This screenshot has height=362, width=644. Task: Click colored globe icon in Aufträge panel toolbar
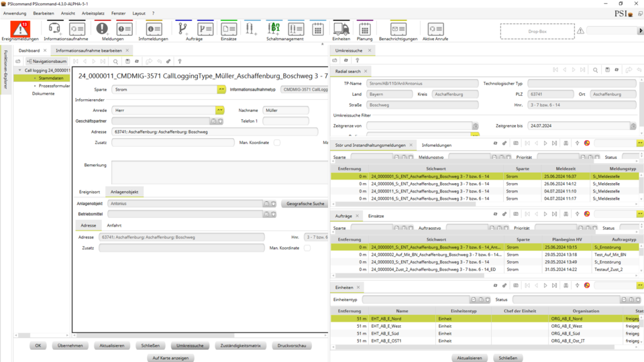click(x=587, y=214)
